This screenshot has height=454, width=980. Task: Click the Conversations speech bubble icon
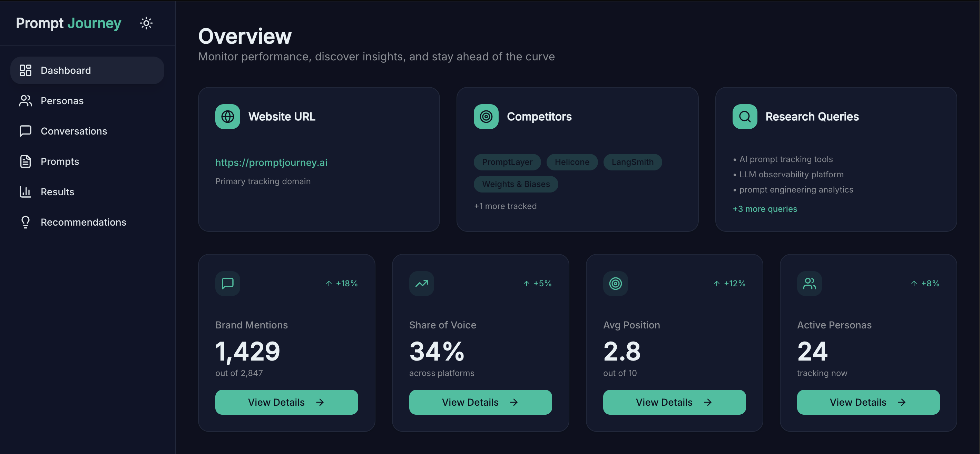tap(25, 131)
